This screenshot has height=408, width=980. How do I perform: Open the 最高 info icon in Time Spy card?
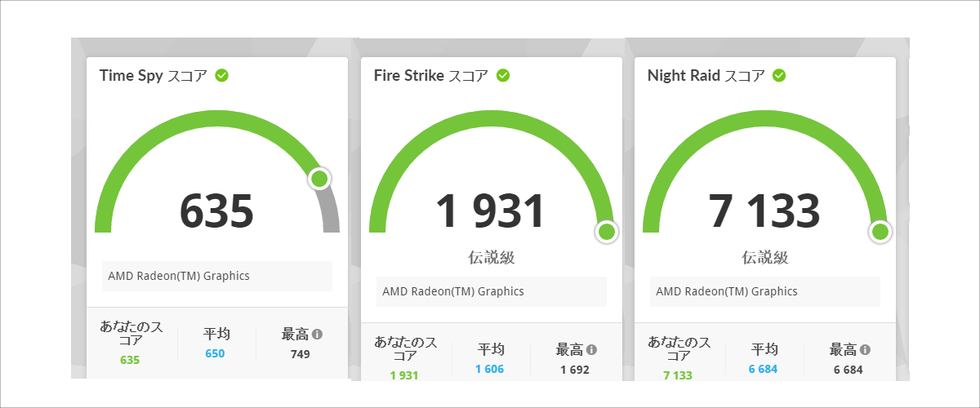point(317,335)
